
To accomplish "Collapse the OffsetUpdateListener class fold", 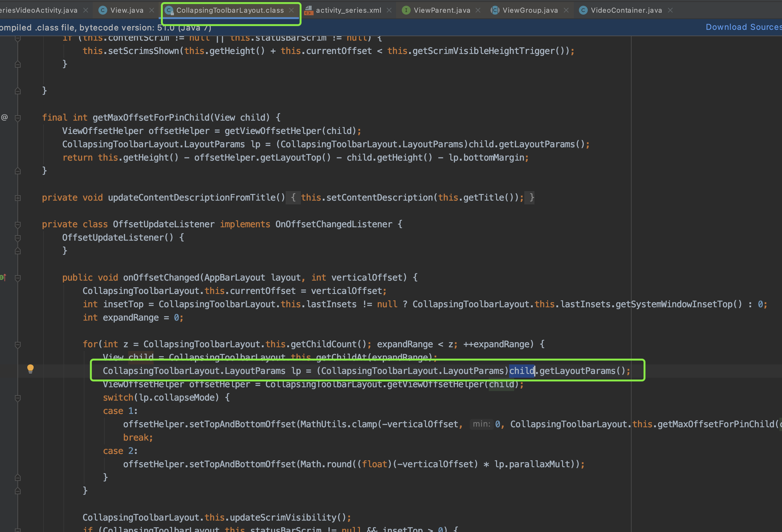I will [18, 225].
